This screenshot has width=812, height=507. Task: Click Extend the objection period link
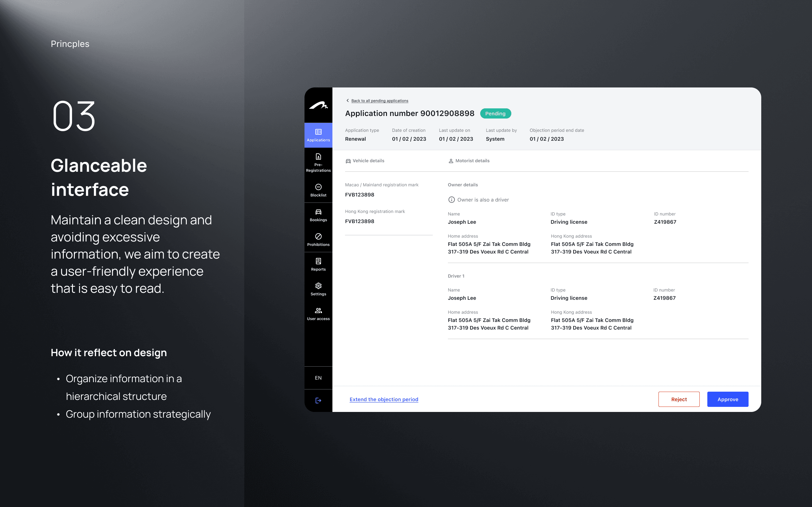tap(383, 399)
